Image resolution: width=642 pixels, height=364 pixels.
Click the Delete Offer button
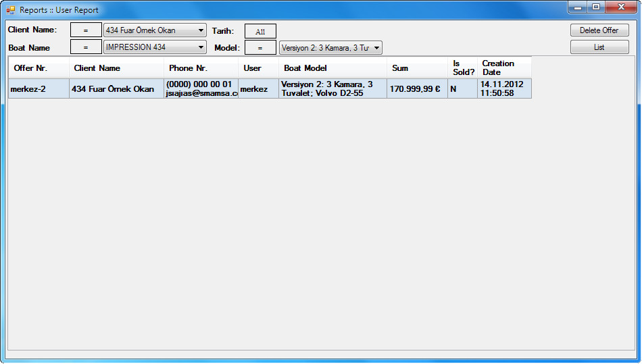599,30
